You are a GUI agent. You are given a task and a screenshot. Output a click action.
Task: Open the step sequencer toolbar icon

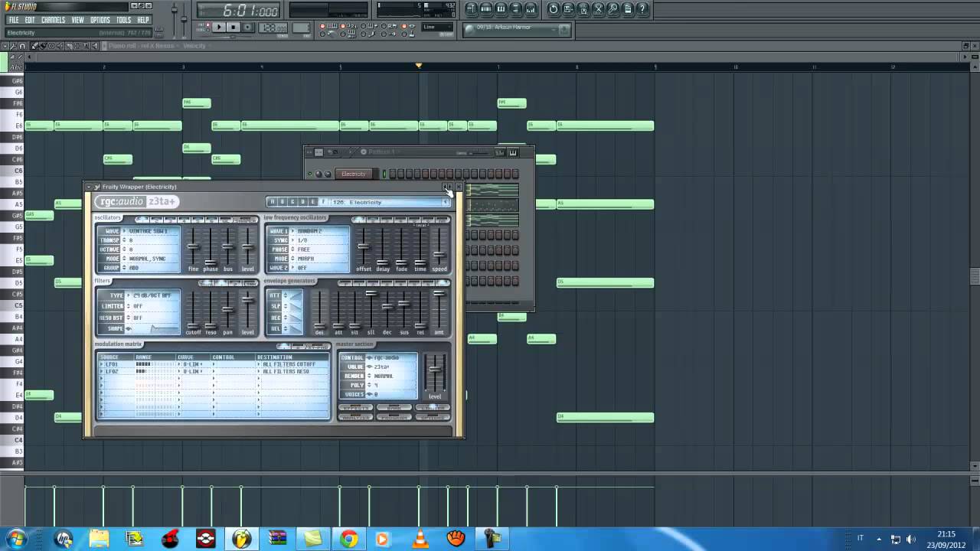click(x=486, y=9)
